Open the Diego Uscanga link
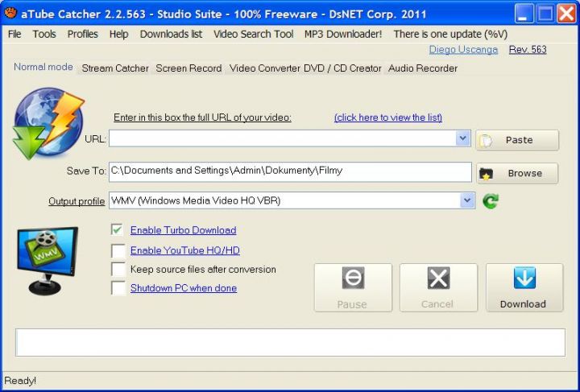Screen dimensions: 580x392 click(463, 50)
